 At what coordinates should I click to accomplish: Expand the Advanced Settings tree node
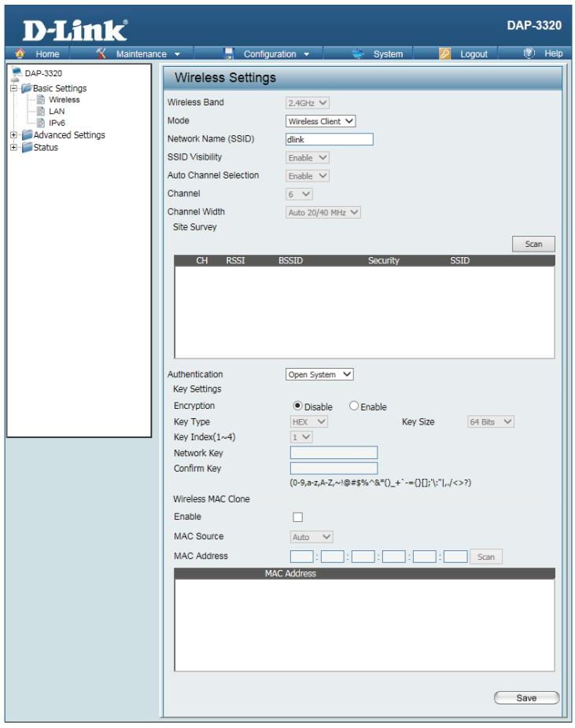(x=14, y=134)
